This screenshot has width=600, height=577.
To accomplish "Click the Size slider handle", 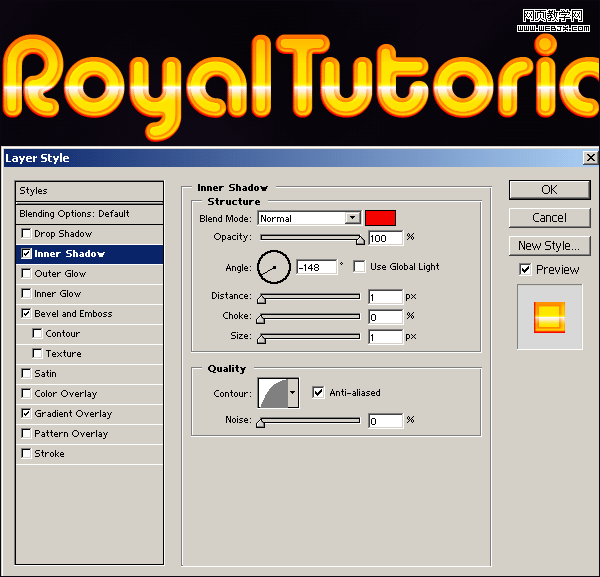I will click(261, 339).
